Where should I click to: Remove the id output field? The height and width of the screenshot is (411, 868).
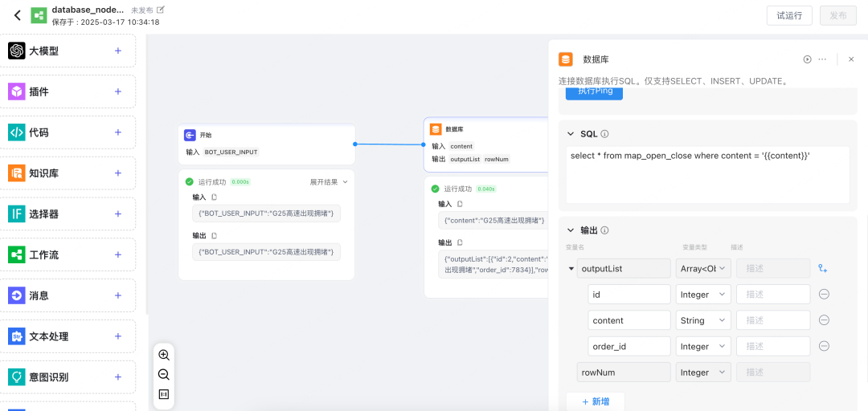coord(824,295)
